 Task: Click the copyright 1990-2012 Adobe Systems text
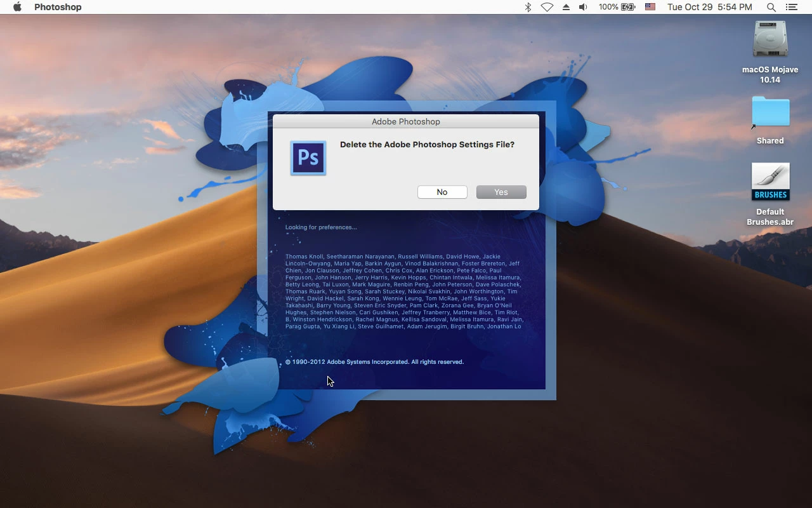point(374,362)
